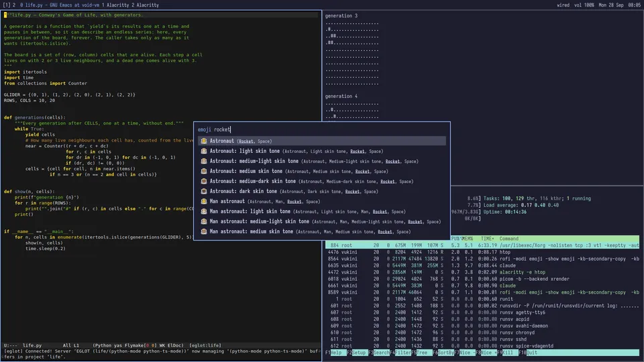This screenshot has height=362, width=644.
Task: Select the 'picom -b --backend xrender' row
Action: click(x=482, y=279)
